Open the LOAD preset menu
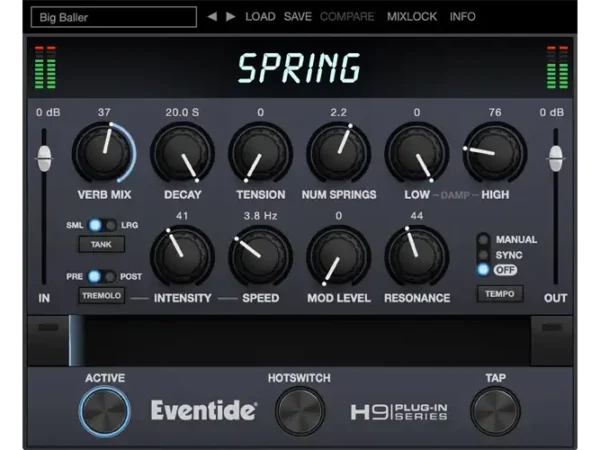Screen dimensions: 600x450 [260, 16]
